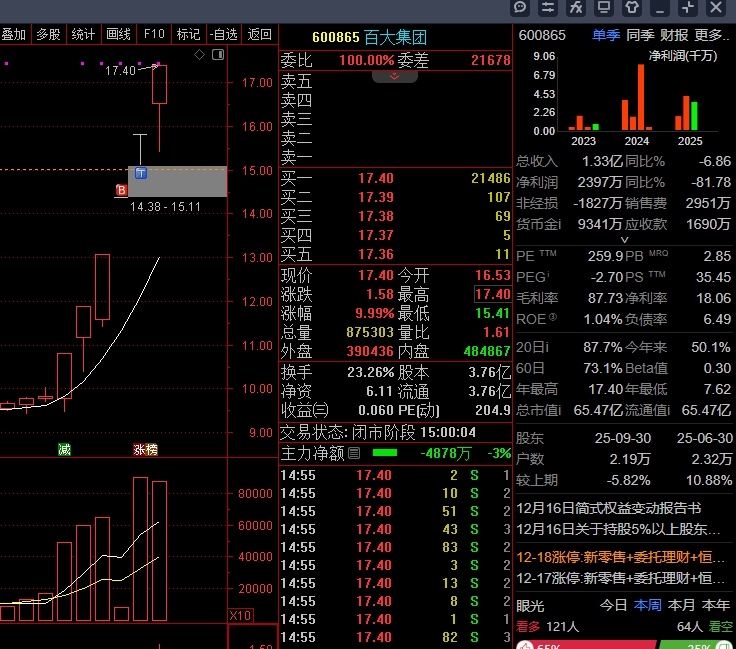Click the 返回 back button
Viewport: 736px width, 649px height.
[x=260, y=34]
